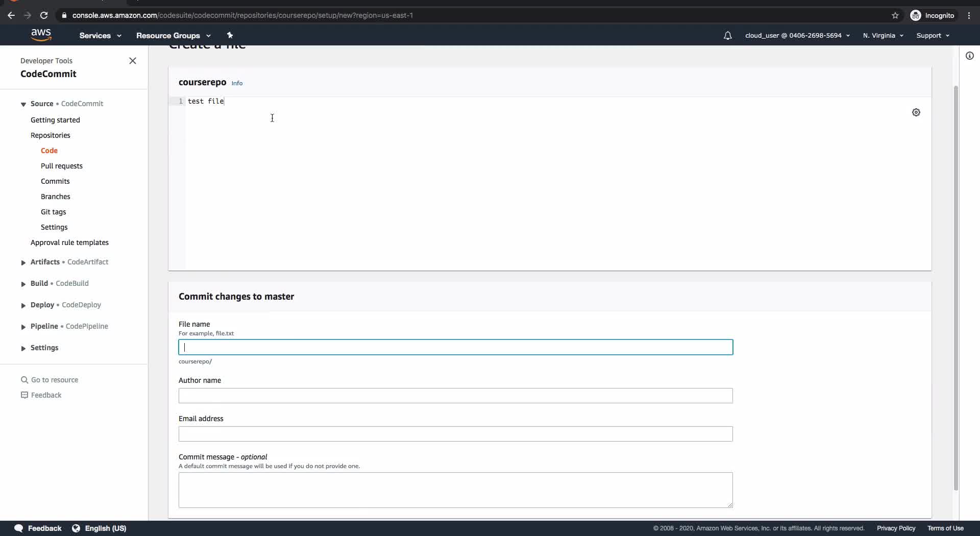Focus the File name input field

pos(456,347)
